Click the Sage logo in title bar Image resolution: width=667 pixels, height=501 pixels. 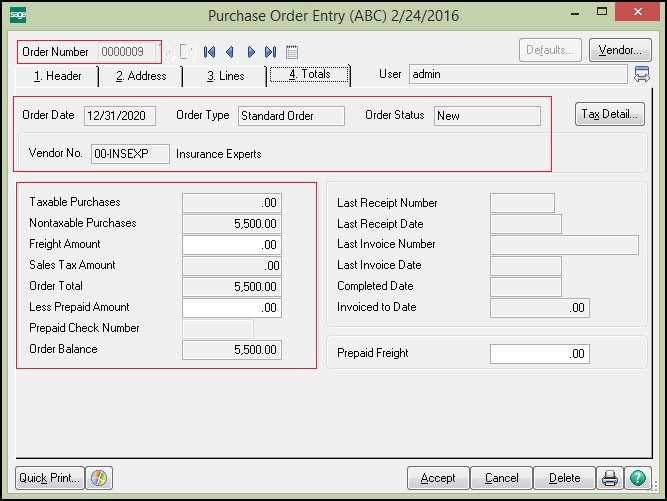17,15
